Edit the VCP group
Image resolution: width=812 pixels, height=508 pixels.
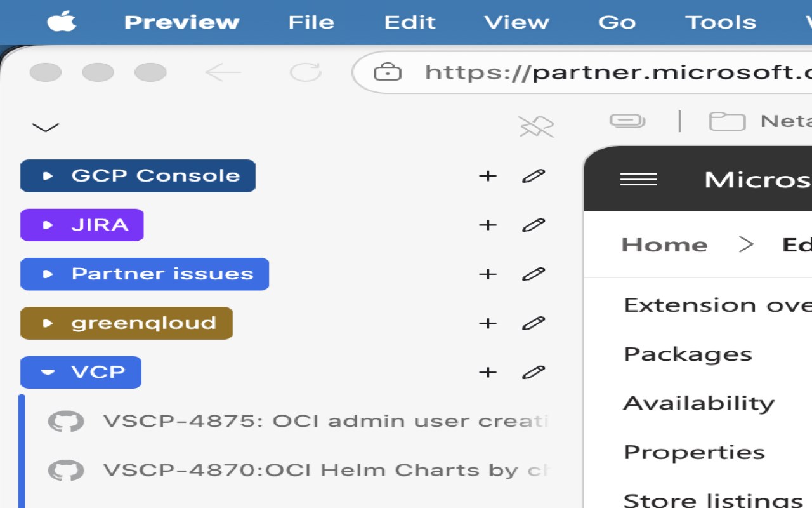pos(534,372)
